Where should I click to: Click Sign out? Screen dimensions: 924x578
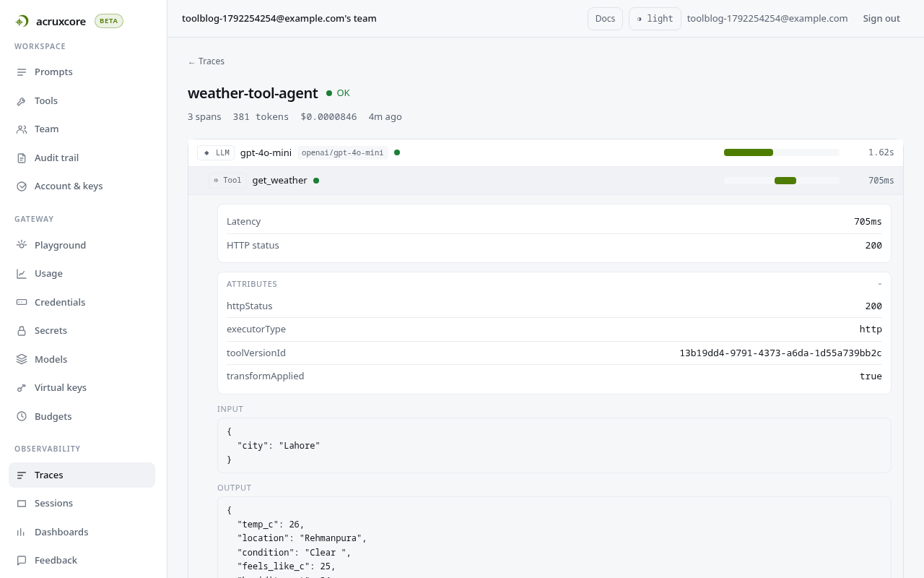[881, 19]
